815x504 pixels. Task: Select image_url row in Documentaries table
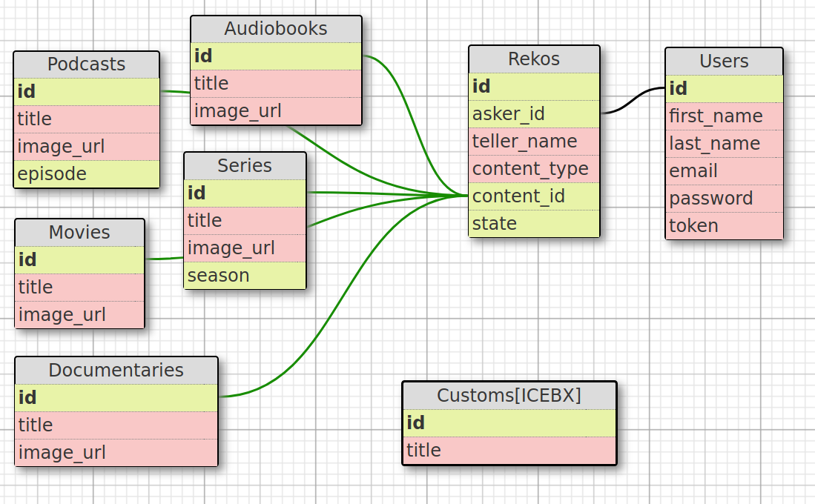point(116,453)
